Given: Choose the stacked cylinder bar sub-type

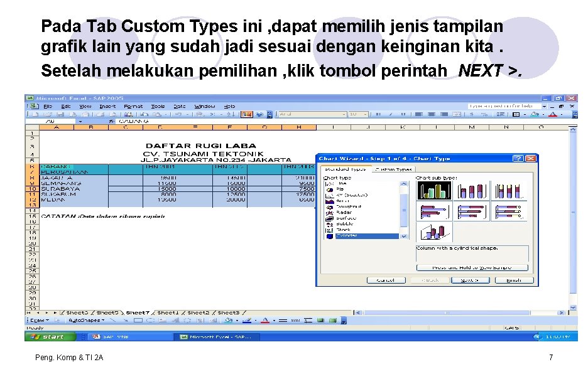Looking at the screenshot, I should tap(472, 211).
